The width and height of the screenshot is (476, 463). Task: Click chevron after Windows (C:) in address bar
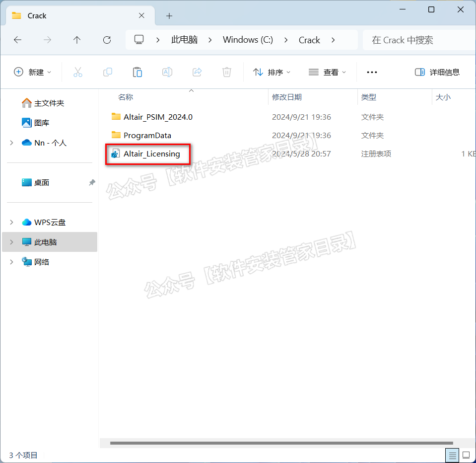286,40
